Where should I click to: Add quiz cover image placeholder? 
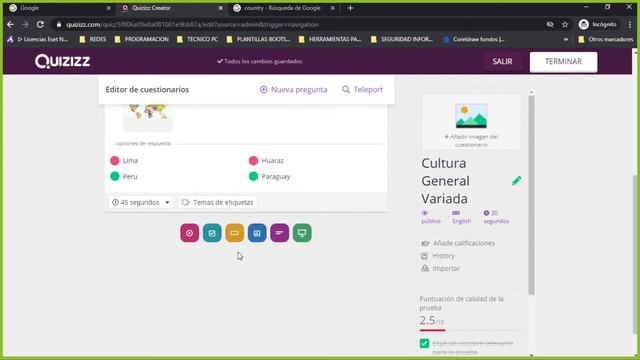(471, 122)
